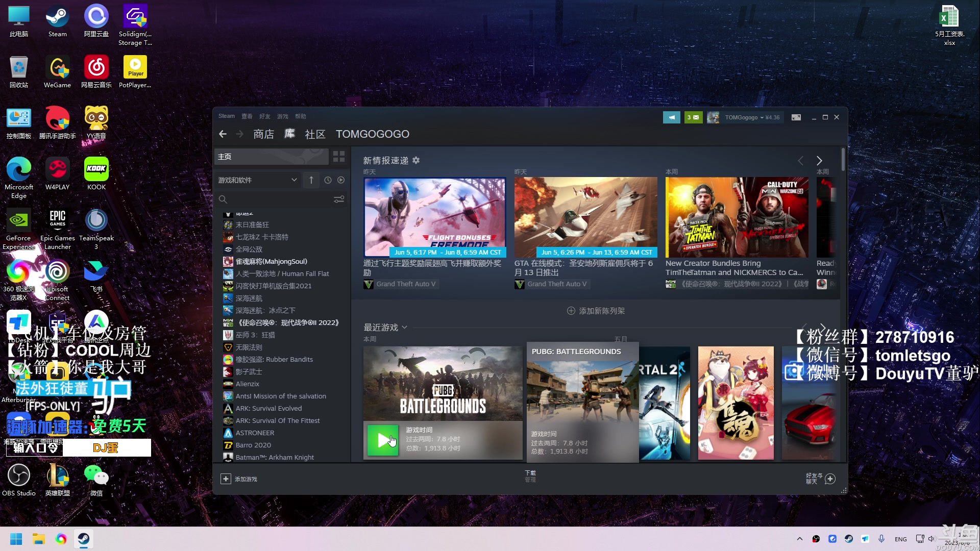Open Steam desktop shortcut icon
Screen dimensions: 980x551
click(x=57, y=21)
